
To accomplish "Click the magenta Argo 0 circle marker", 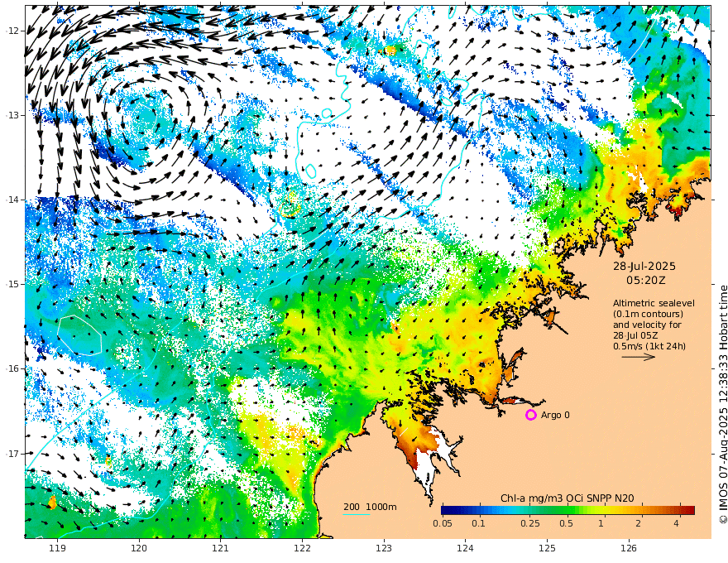I will click(530, 415).
